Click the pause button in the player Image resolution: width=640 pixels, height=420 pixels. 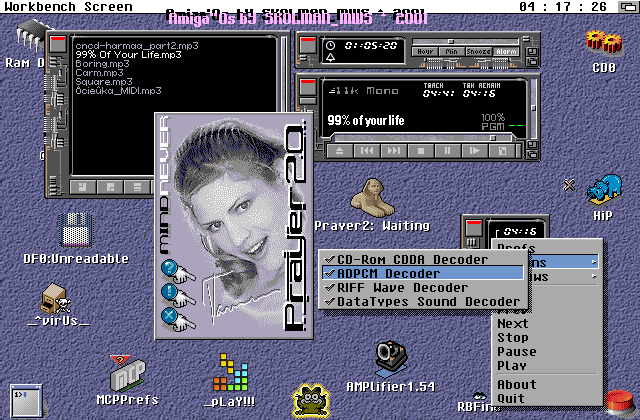(447, 151)
